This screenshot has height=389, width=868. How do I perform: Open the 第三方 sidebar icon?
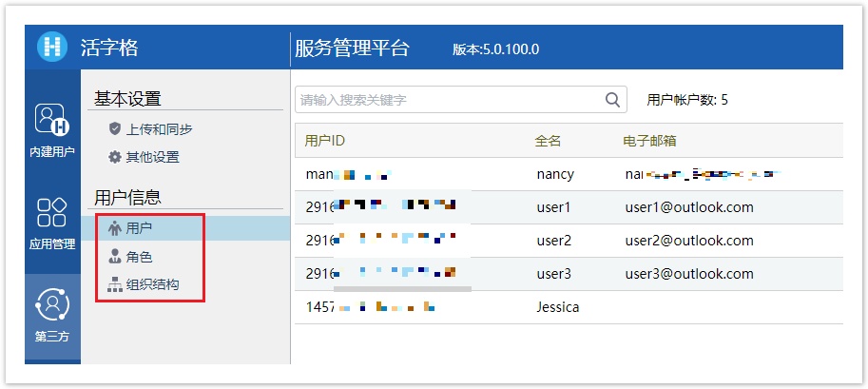pos(52,304)
